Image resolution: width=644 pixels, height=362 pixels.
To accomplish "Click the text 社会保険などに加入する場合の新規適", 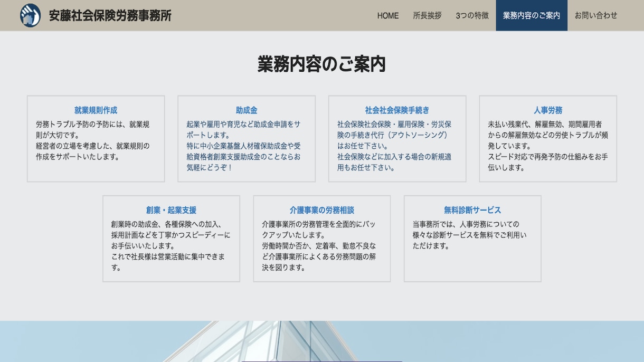I will 394,157.
